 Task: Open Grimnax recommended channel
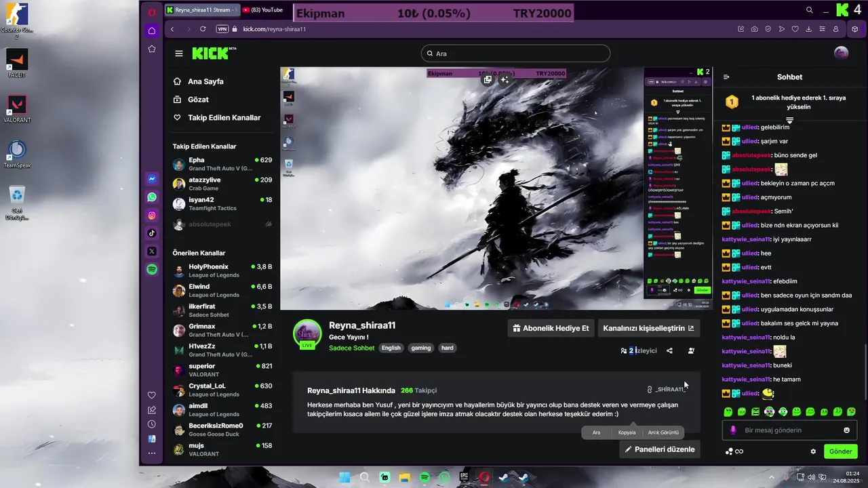222,331
